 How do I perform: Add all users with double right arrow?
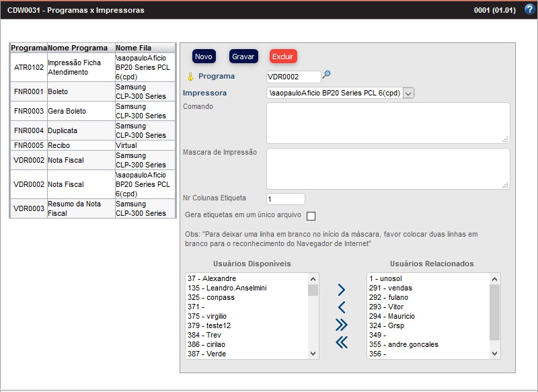(342, 325)
